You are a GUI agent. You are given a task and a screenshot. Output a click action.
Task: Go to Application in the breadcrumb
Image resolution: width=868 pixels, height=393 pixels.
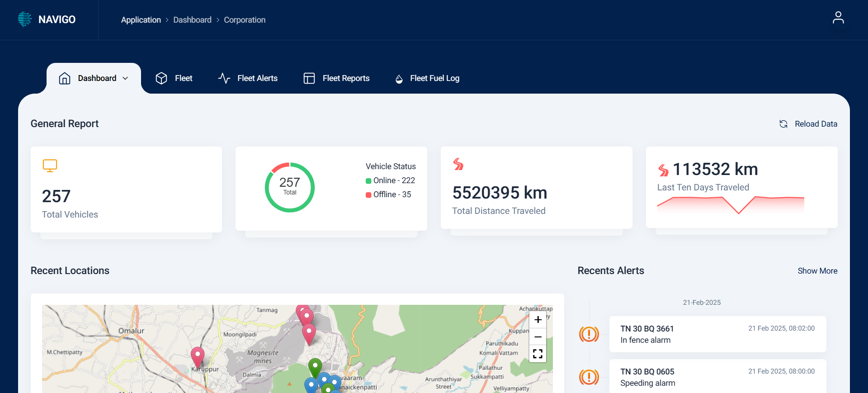tap(141, 20)
